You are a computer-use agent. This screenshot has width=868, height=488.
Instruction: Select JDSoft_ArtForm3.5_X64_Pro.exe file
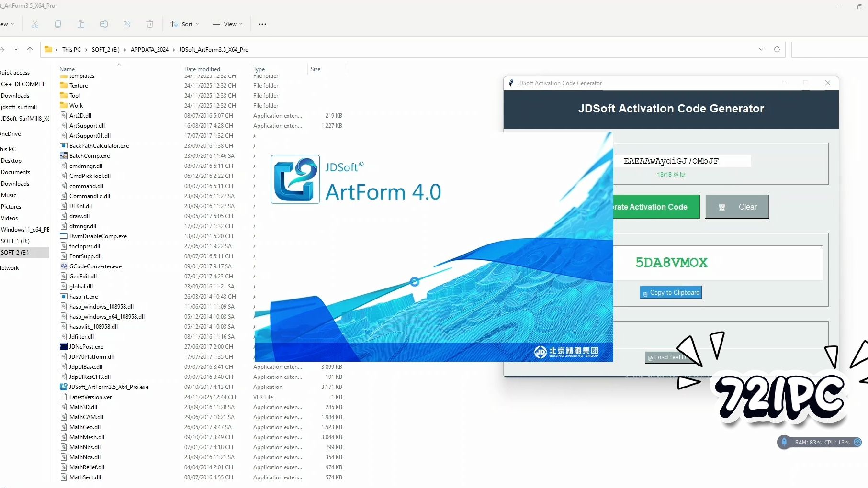coord(109,387)
